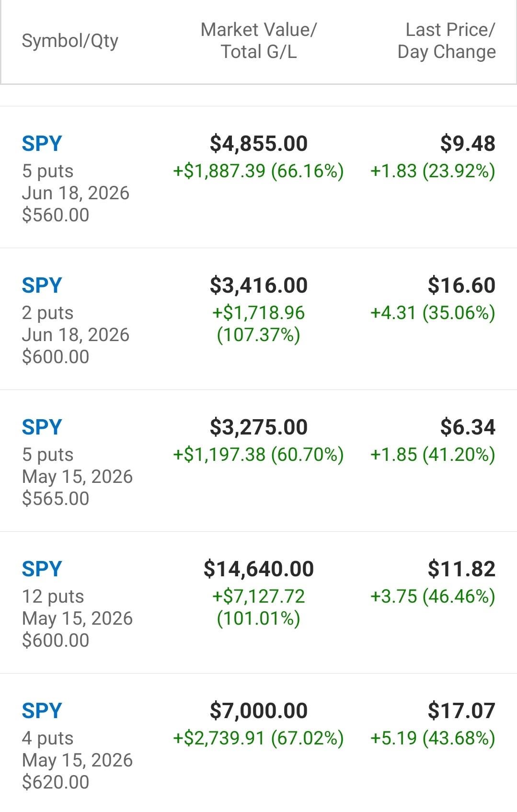The height and width of the screenshot is (812, 517).
Task: Click the +$7,127.72 total gain figure
Action: click(259, 596)
